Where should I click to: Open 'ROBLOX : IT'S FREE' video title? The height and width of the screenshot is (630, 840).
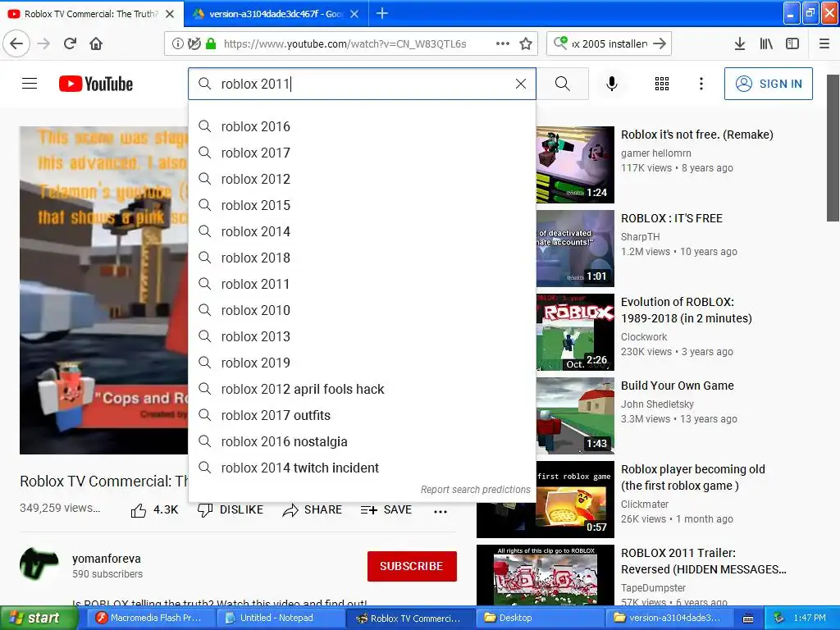672,218
